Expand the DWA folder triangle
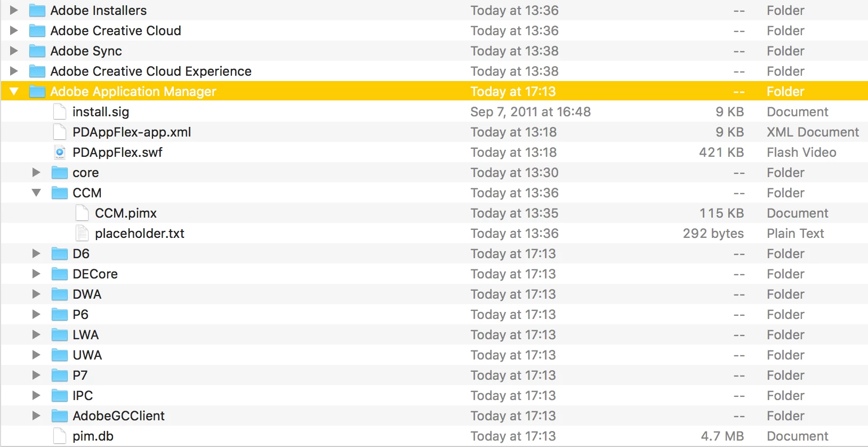This screenshot has width=868, height=447. [36, 294]
